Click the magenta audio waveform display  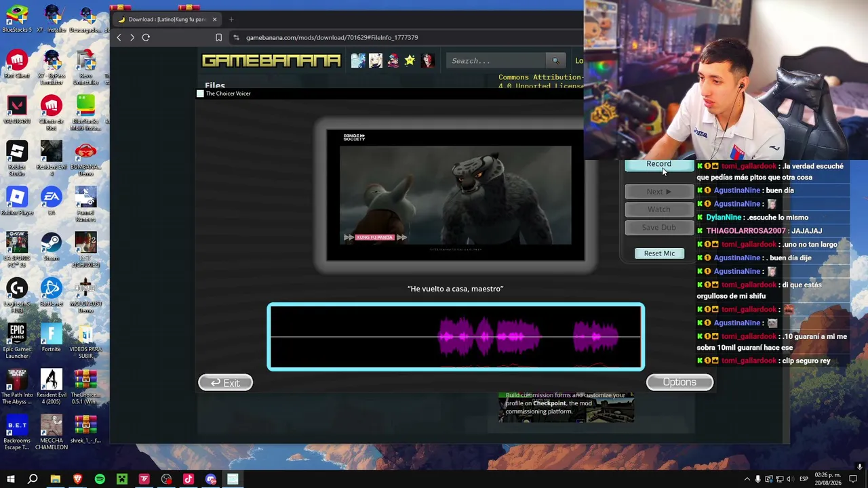[456, 337]
